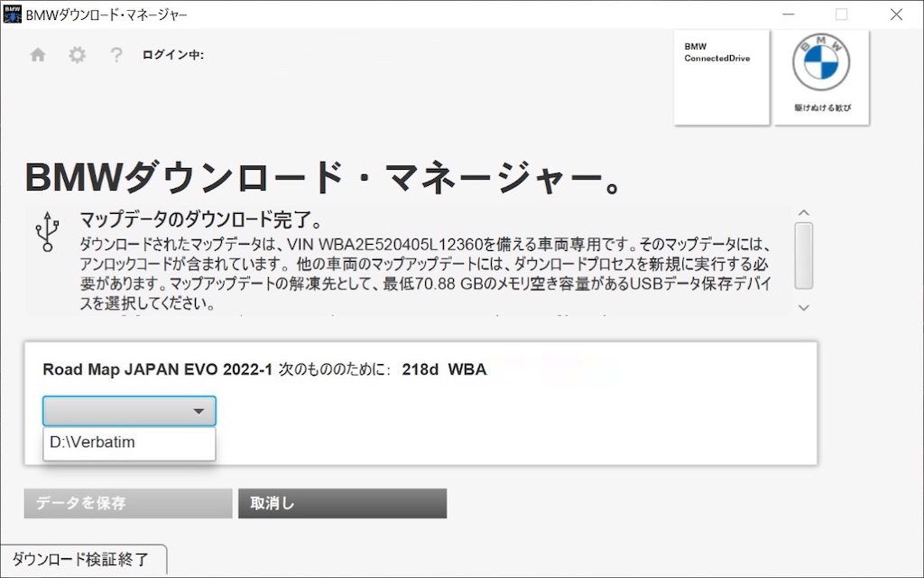Click the BMW icon in the title bar
This screenshot has height=578, width=924.
(12, 14)
